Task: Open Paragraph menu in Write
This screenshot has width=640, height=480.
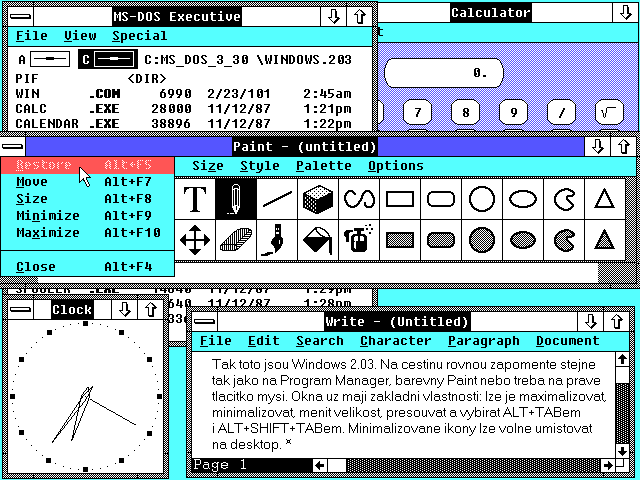Action: coord(484,341)
